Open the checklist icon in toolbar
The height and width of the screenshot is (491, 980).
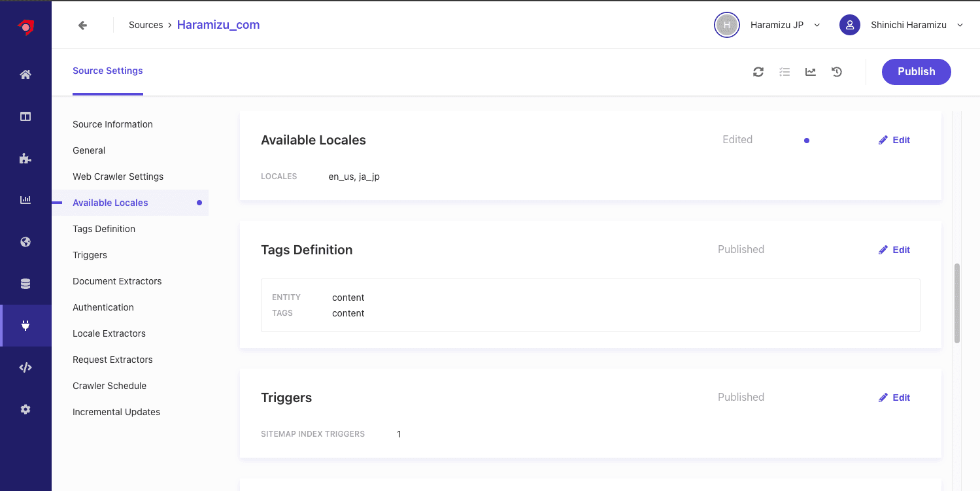tap(785, 72)
